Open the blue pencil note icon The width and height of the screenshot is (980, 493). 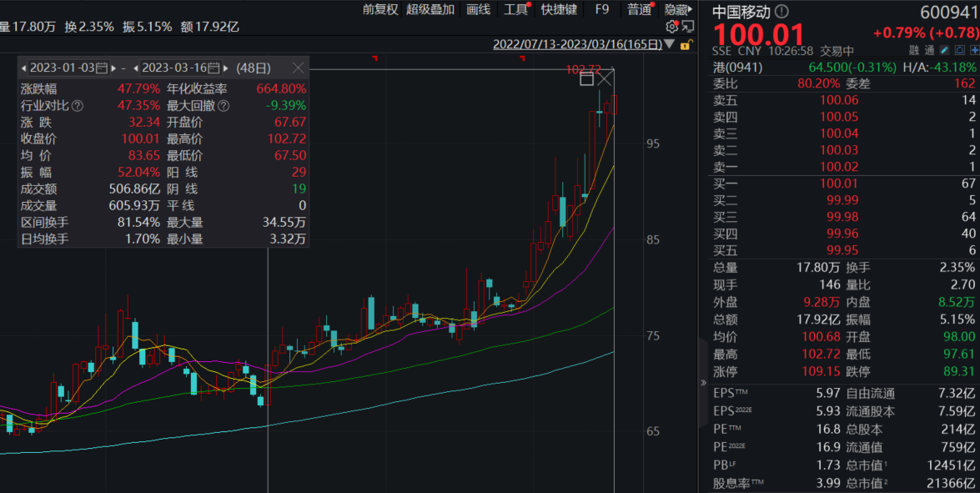coord(945,51)
